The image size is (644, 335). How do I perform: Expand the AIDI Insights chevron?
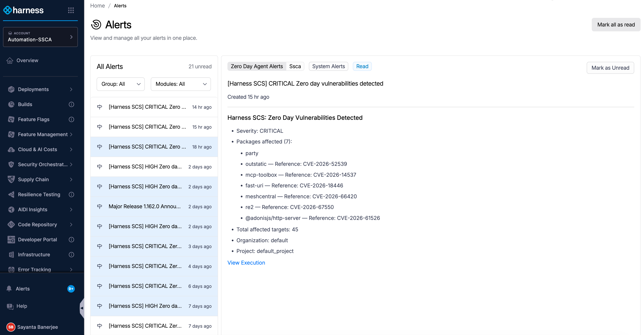click(71, 209)
